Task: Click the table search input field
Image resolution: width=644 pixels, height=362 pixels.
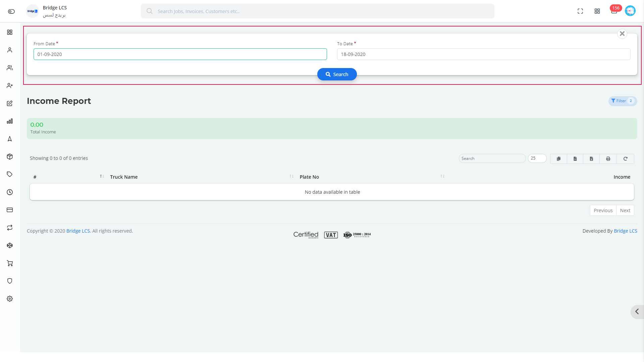Action: tap(492, 158)
